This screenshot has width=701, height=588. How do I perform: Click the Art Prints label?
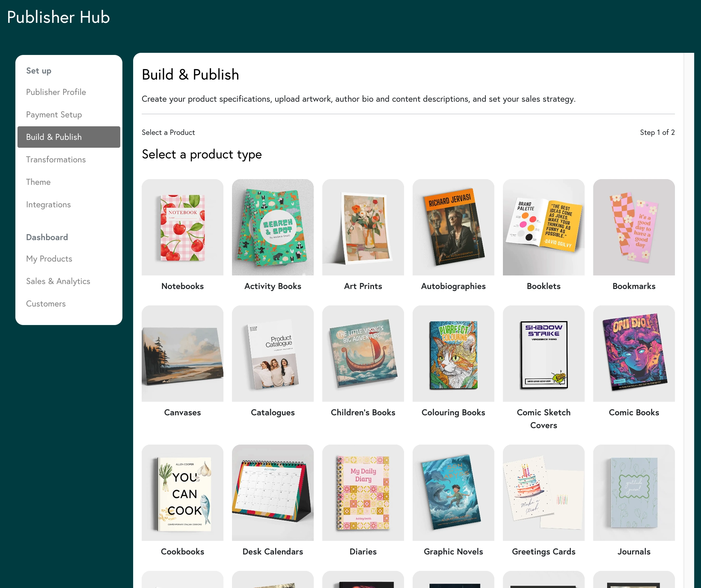coord(363,286)
